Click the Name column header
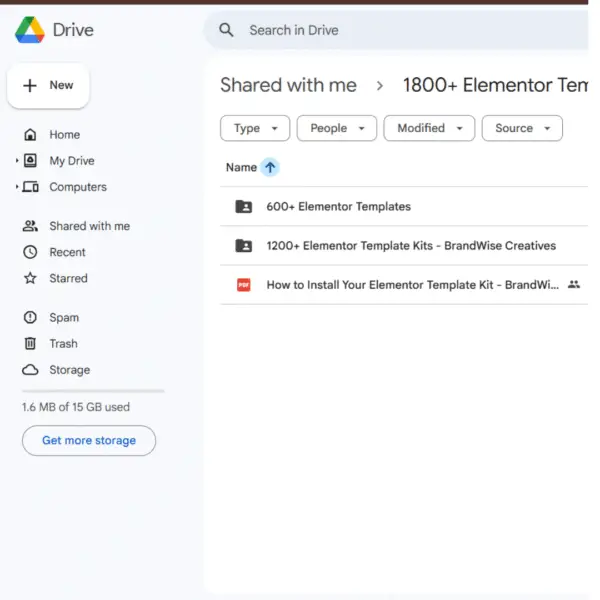 (241, 167)
